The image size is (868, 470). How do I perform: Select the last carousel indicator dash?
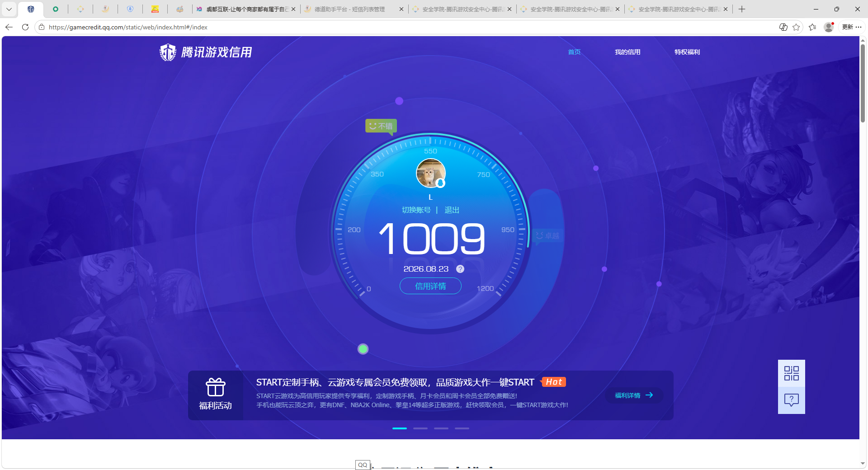coord(462,428)
